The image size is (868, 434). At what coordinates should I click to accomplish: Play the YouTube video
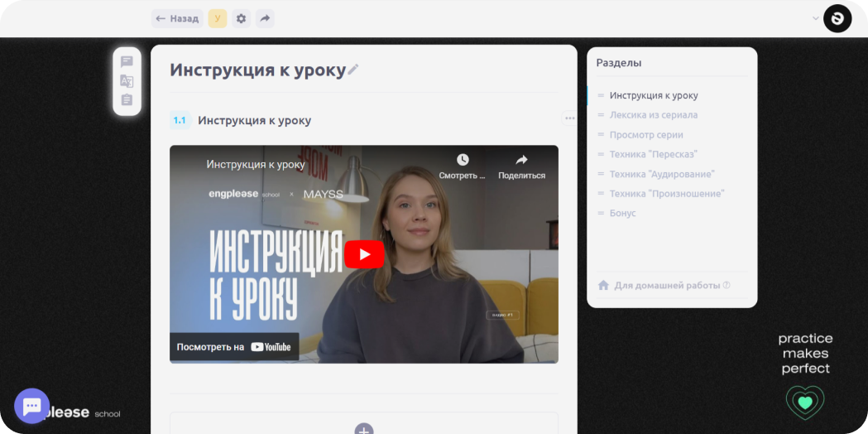364,254
